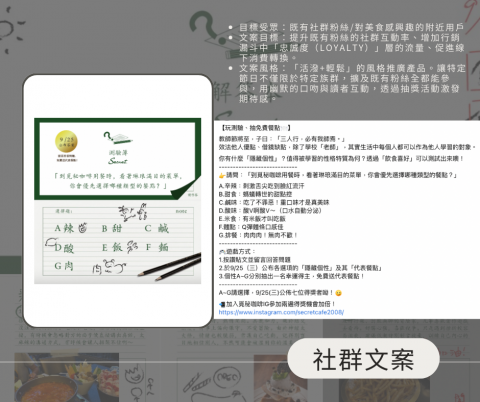Click the line "G.排餐：肉肉肉！無肉不歡！"

pyautogui.click(x=258, y=235)
